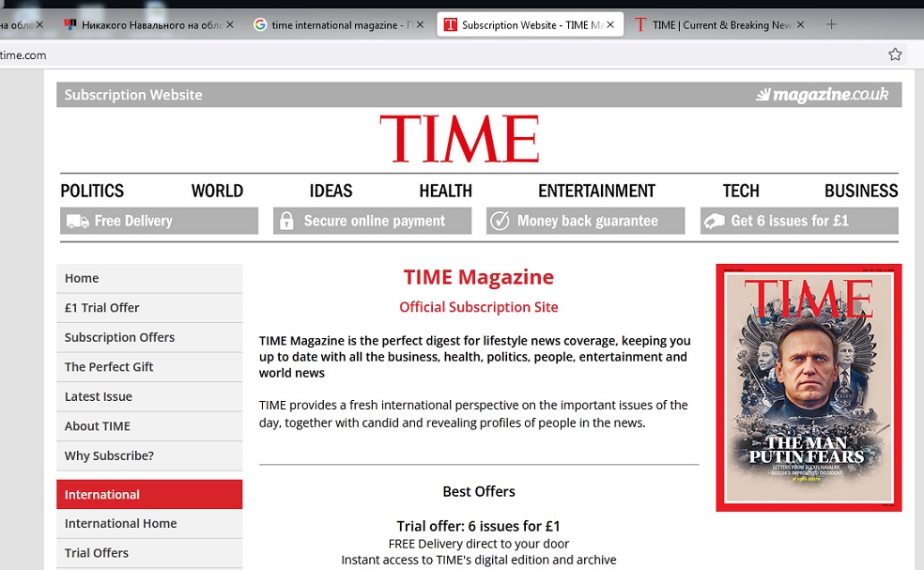Open Why Subscribe? sidebar link
Image resolution: width=924 pixels, height=570 pixels.
(149, 455)
